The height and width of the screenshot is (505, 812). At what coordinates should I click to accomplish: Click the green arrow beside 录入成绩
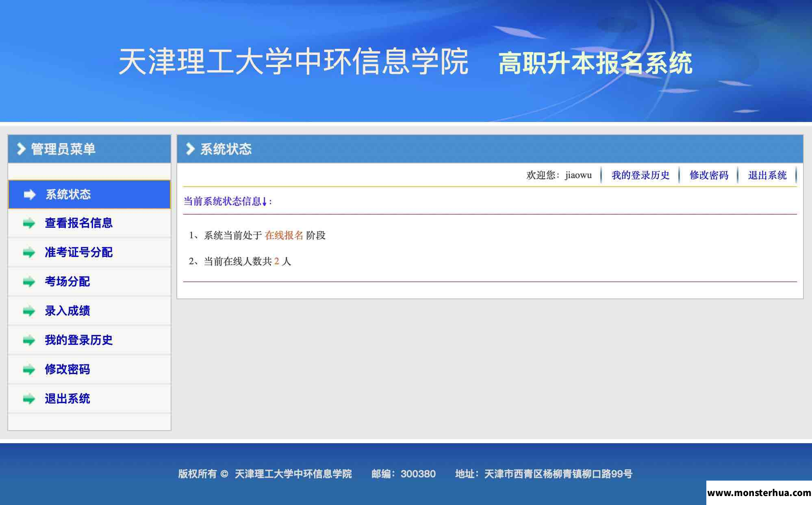click(29, 311)
